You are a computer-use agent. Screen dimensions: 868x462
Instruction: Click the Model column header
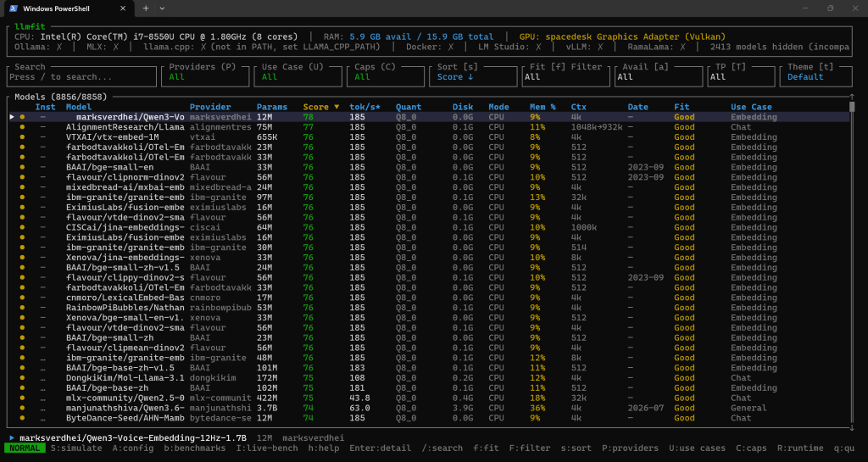(x=79, y=107)
